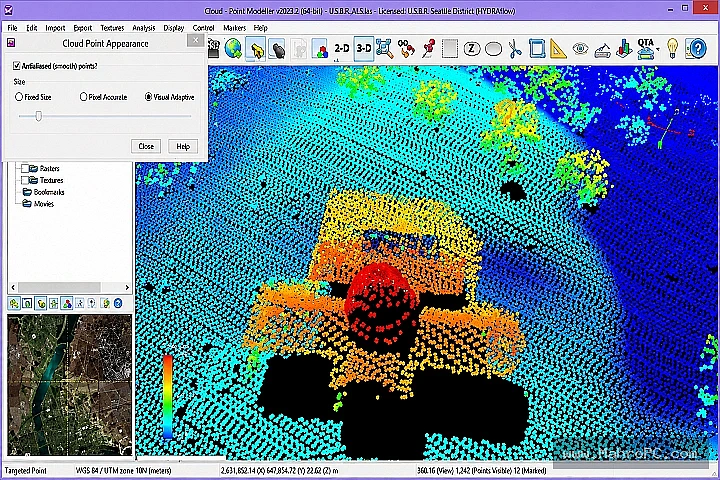Switch to 3-D view mode
This screenshot has width=720, height=480.
coord(364,48)
